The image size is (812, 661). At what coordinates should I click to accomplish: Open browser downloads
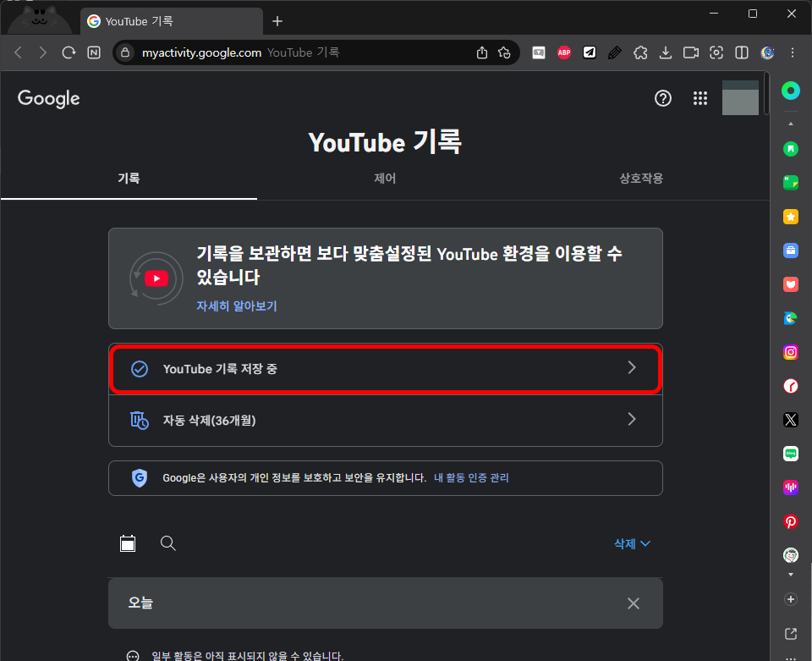pos(666,52)
